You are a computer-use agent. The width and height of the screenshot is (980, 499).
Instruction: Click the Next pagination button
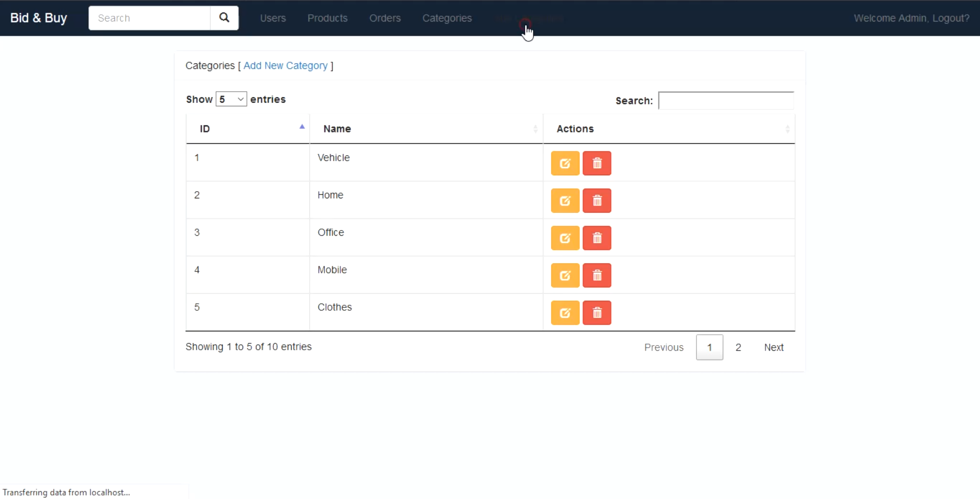tap(773, 348)
